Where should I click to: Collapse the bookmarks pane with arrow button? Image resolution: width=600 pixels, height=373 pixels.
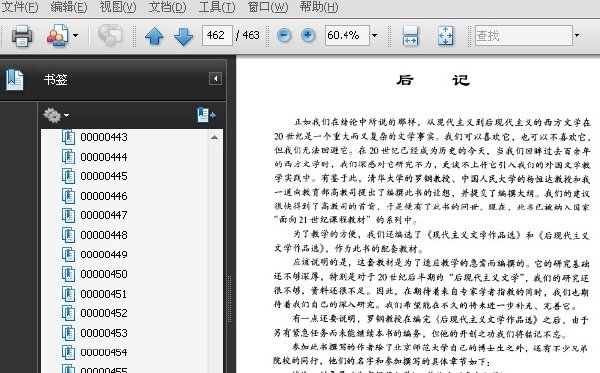[215, 79]
